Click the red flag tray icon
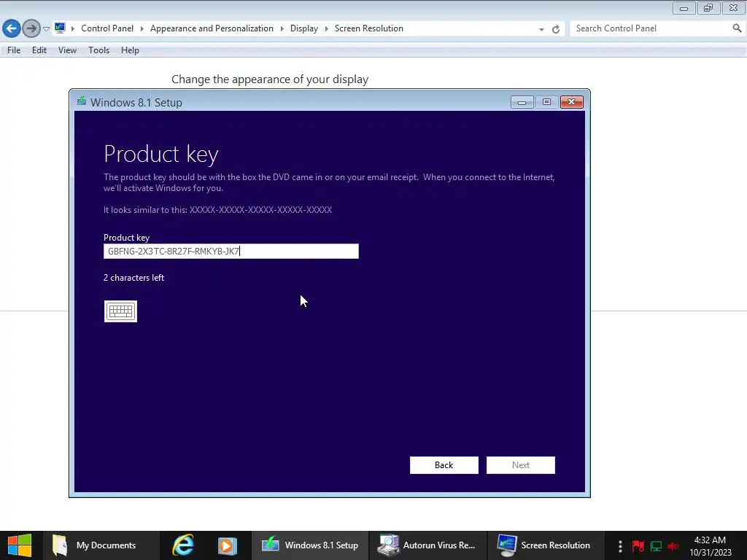 tap(638, 545)
